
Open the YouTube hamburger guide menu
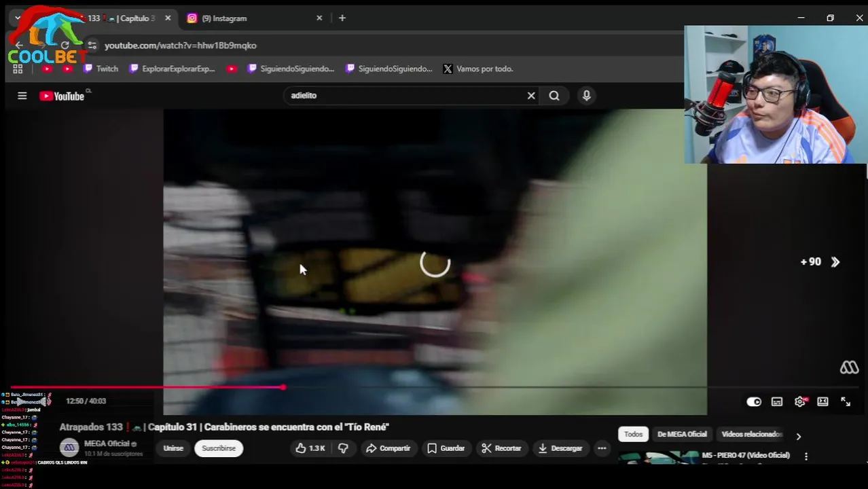22,96
